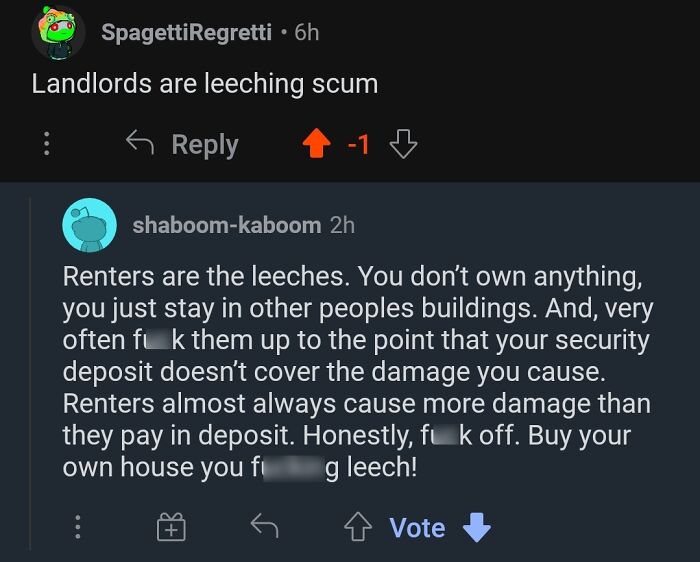Visit the SpagettiRegretti username link
The width and height of the screenshot is (700, 562).
[x=186, y=32]
